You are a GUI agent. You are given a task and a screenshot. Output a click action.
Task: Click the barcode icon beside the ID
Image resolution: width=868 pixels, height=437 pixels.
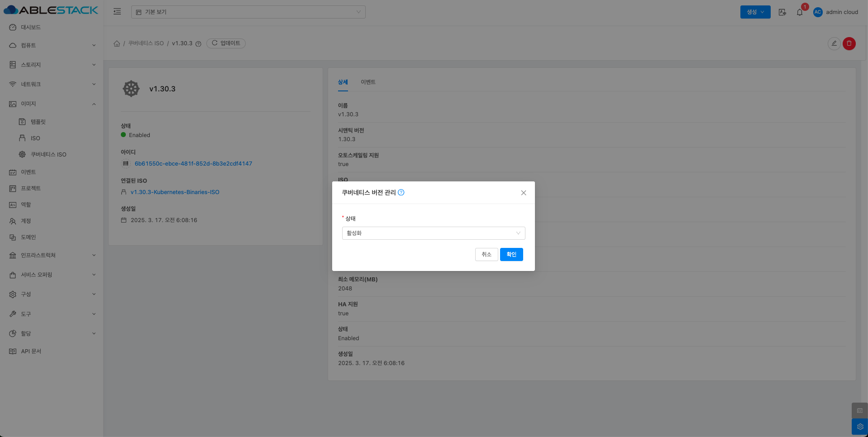pyautogui.click(x=126, y=164)
